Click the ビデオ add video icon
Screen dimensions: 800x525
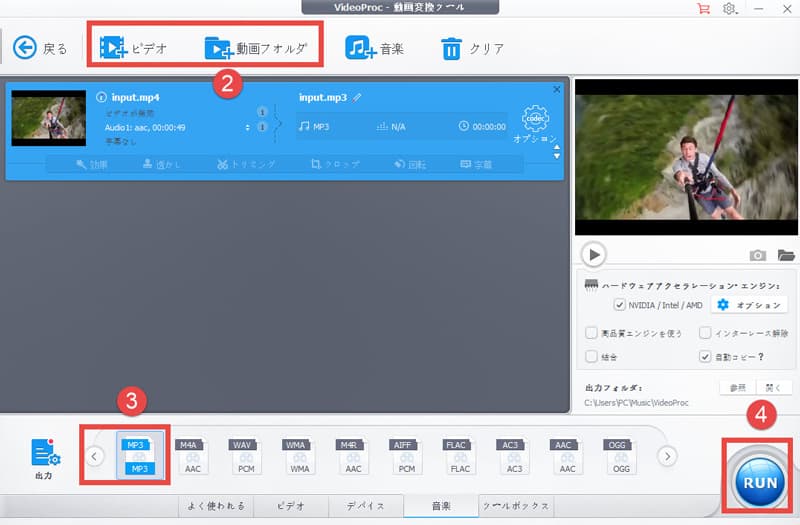pyautogui.click(x=113, y=47)
